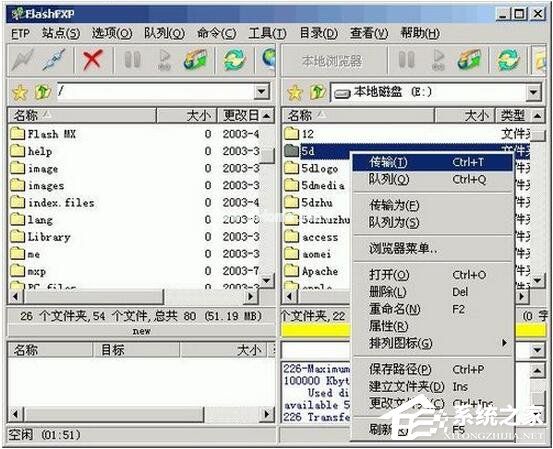Choose 重命名(N) in the context menu

[x=433, y=309]
